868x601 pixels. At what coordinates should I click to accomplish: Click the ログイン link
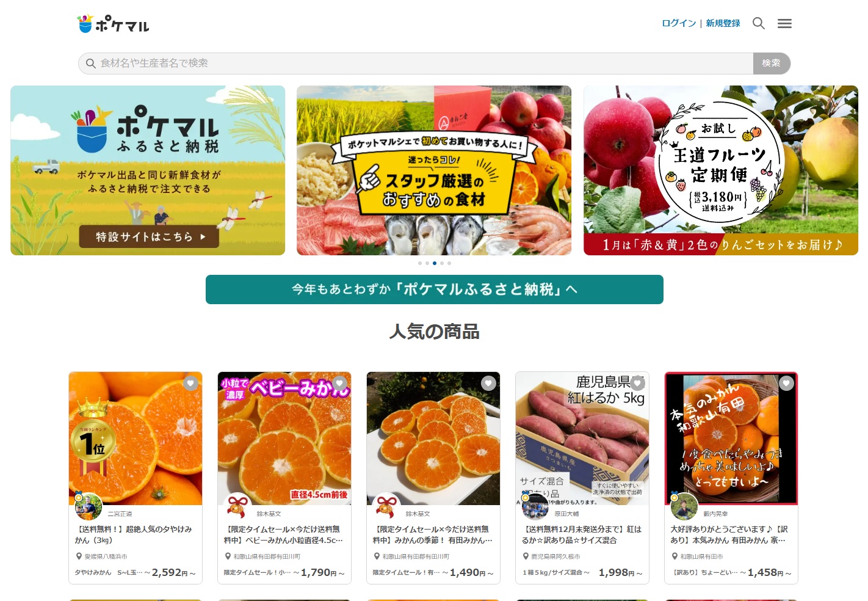click(x=679, y=23)
